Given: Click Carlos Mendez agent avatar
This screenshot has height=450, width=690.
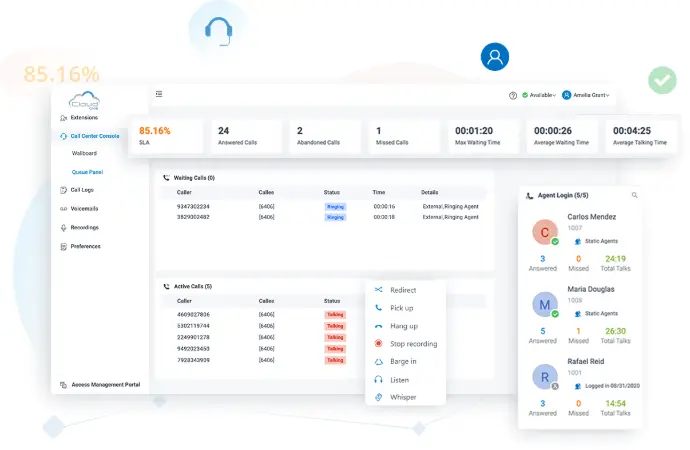Looking at the screenshot, I should (x=545, y=232).
